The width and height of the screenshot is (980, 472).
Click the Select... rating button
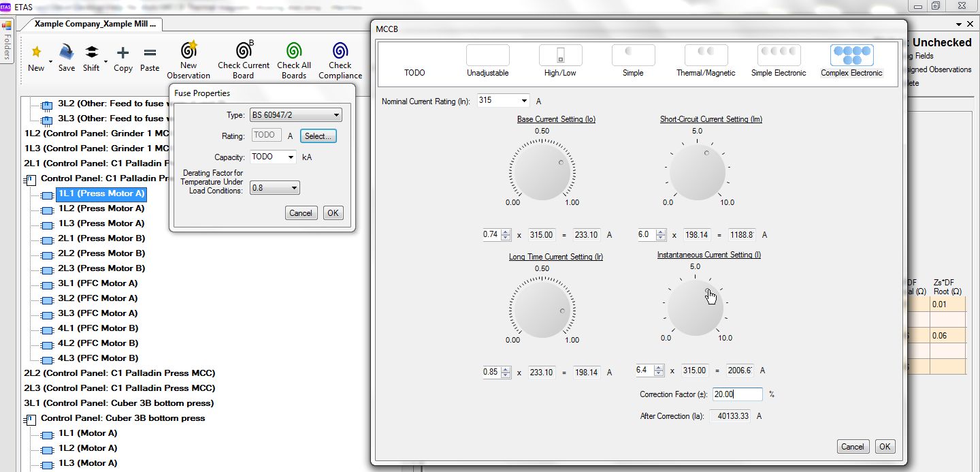pos(318,136)
